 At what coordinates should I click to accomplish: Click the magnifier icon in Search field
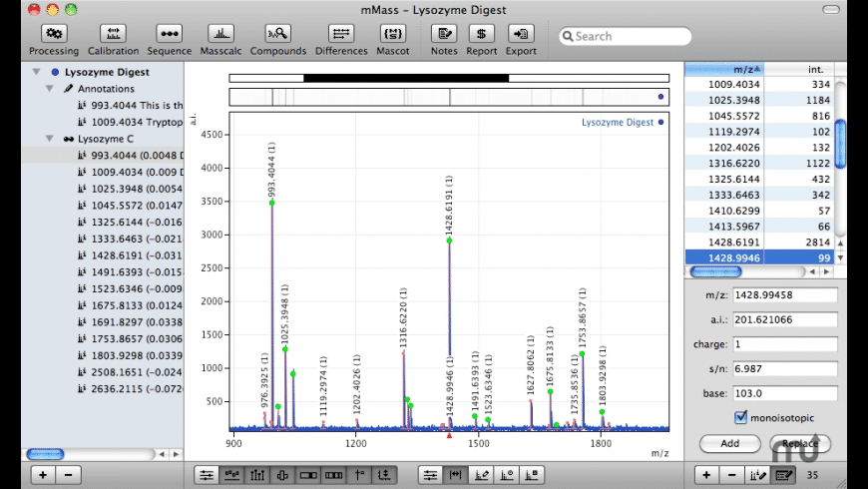(568, 37)
